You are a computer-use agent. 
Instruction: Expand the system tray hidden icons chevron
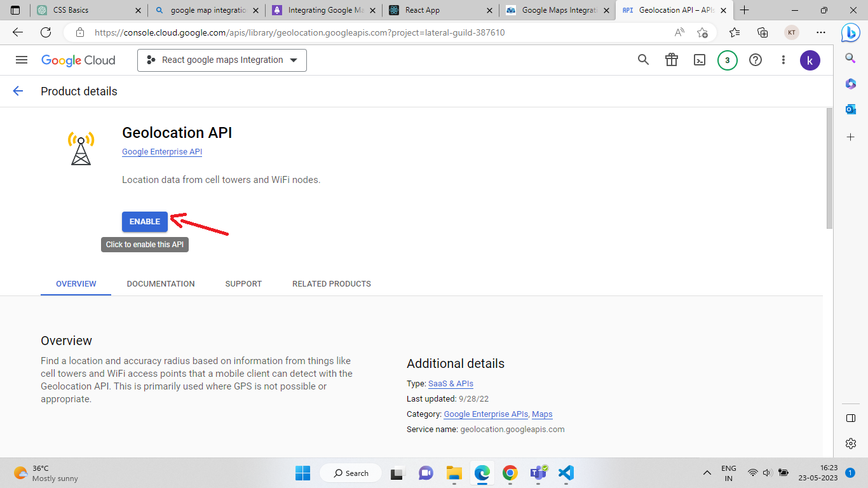(707, 473)
